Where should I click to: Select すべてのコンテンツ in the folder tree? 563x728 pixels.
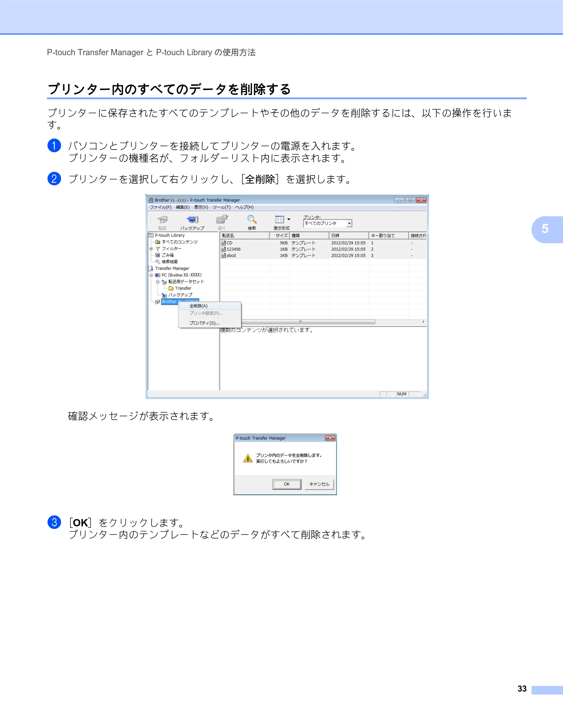point(180,242)
